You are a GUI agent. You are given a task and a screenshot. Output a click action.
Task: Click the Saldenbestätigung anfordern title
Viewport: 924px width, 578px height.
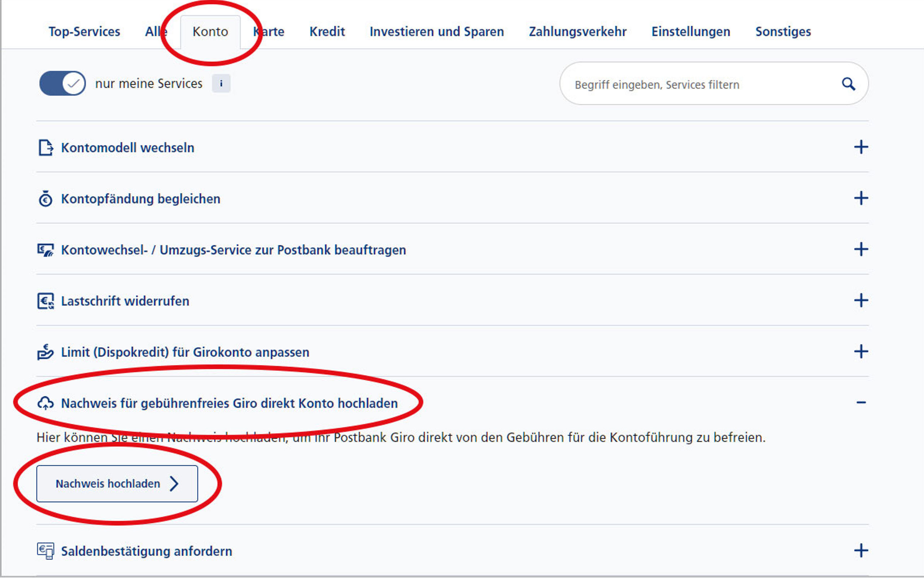tap(147, 552)
